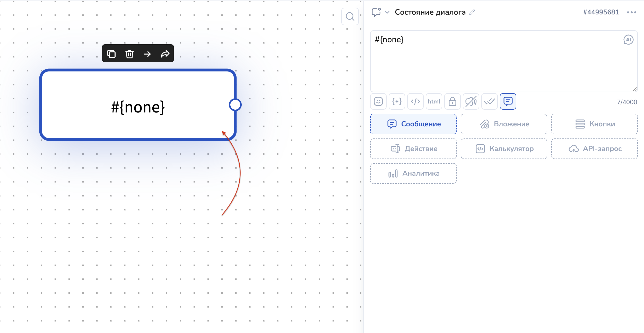Viewport: 644px width, 333px height.
Task: Click the block's output connector circle
Action: (235, 105)
